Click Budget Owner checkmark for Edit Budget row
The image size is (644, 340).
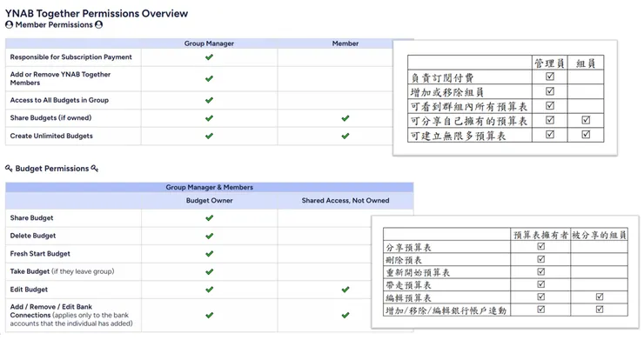coord(209,290)
